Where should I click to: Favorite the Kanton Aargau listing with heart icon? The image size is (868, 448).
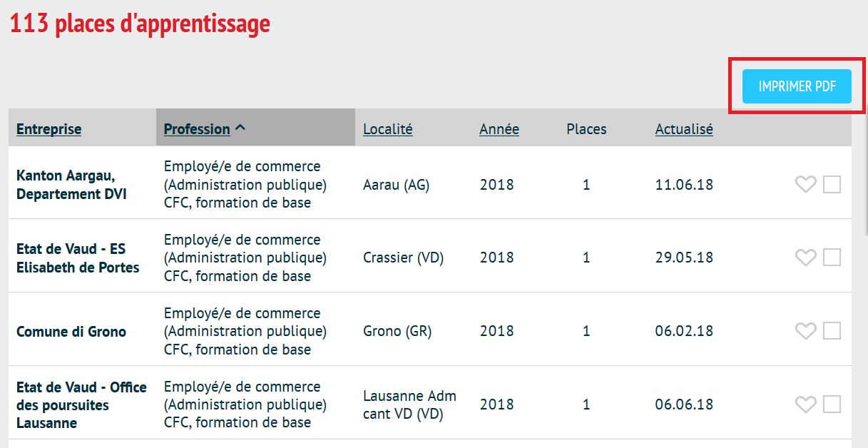click(x=805, y=185)
